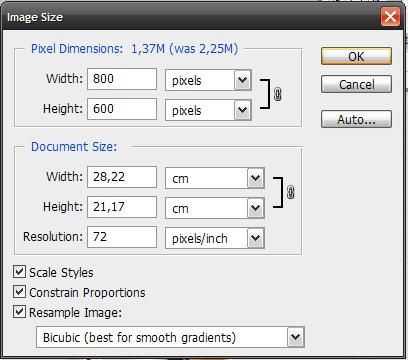Click the Pixel Dimensions Height field
The width and height of the screenshot is (408, 360).
tap(122, 109)
